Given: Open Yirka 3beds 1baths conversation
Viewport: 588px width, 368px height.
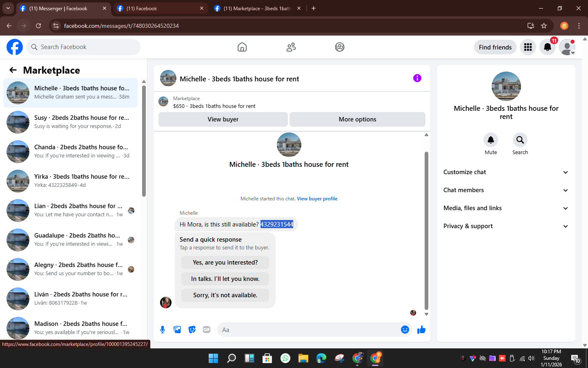Looking at the screenshot, I should tap(70, 181).
